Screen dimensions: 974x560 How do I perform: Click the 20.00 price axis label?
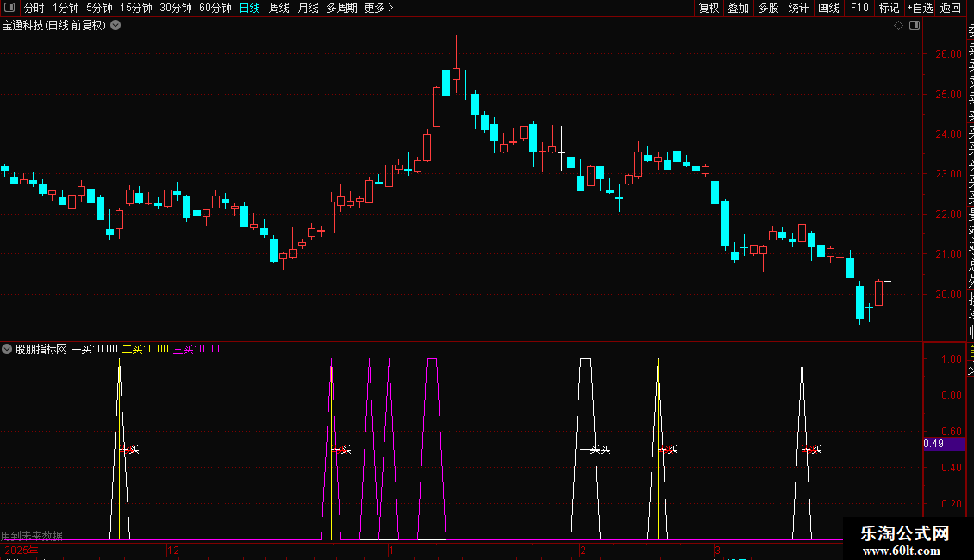pyautogui.click(x=948, y=295)
